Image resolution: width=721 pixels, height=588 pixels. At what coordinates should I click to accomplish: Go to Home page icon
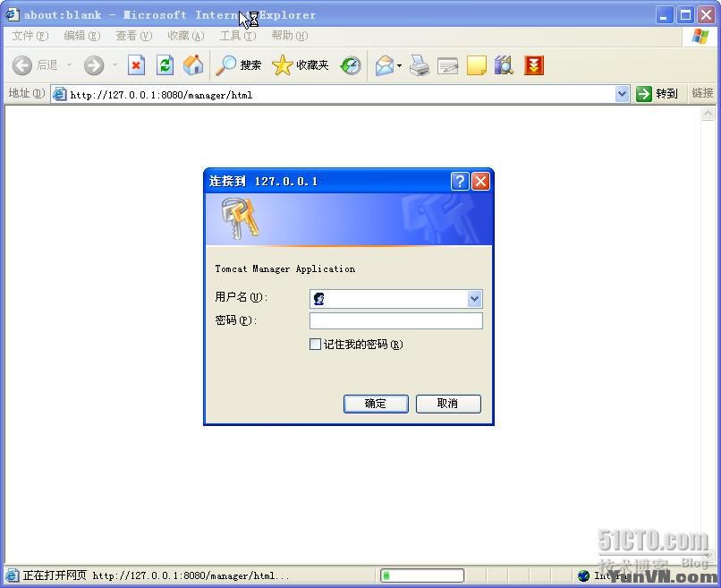click(x=193, y=65)
